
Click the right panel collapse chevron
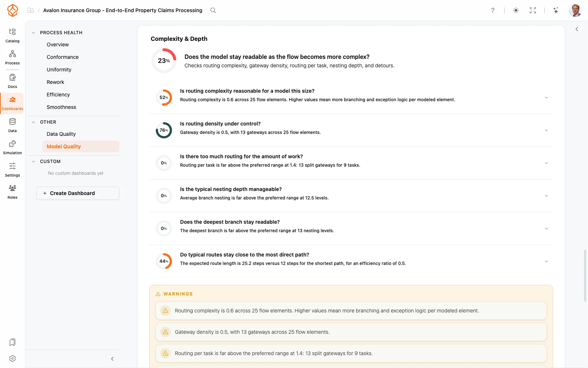point(577,29)
